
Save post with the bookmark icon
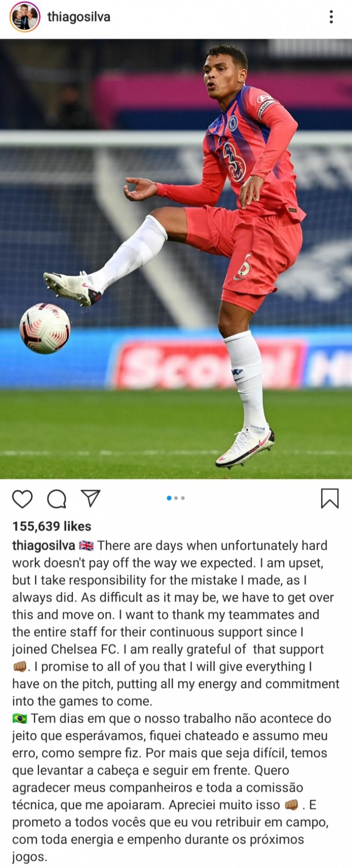pyautogui.click(x=330, y=499)
